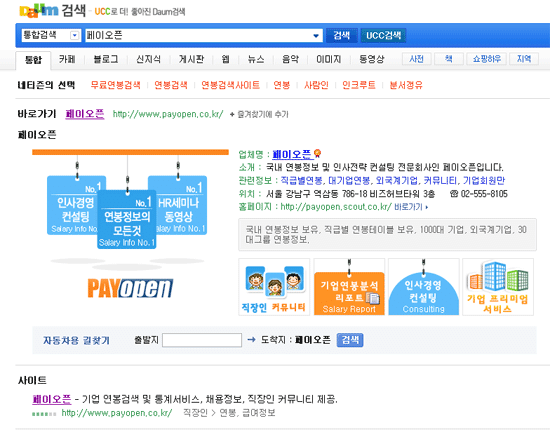Open the 외국계기업 related link

coord(397,181)
